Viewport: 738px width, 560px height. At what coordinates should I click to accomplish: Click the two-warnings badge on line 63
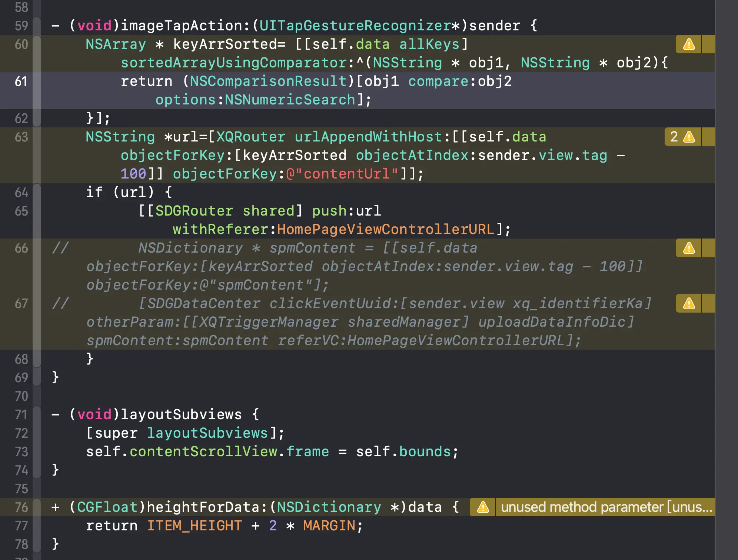[682, 137]
